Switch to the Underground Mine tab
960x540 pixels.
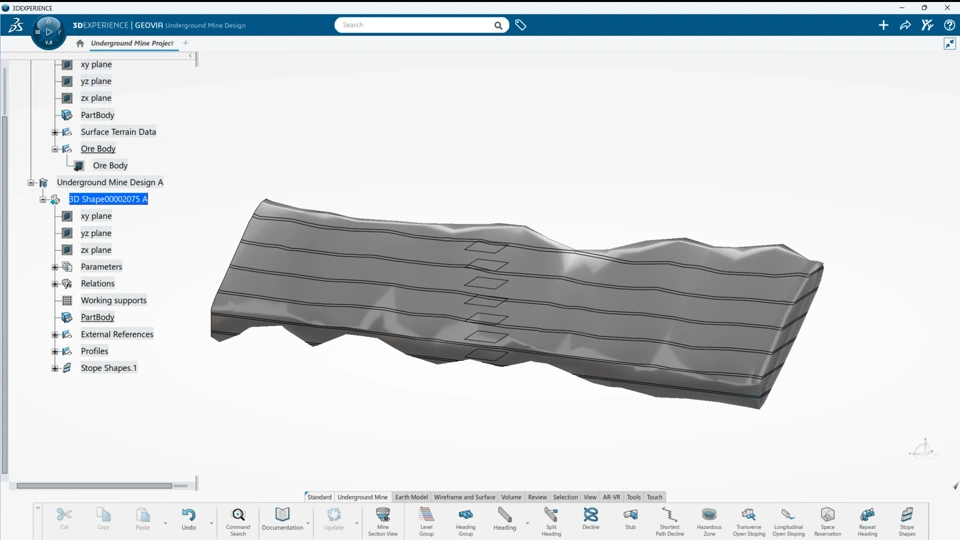point(362,497)
